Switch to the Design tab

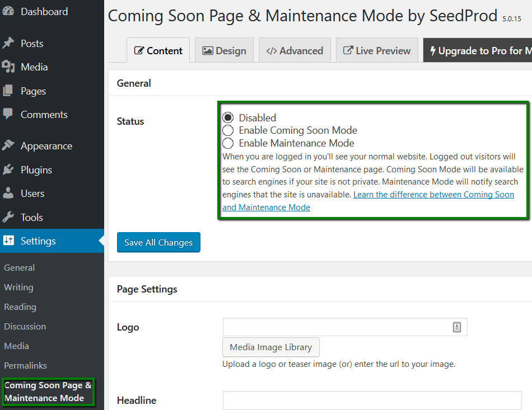tap(224, 50)
